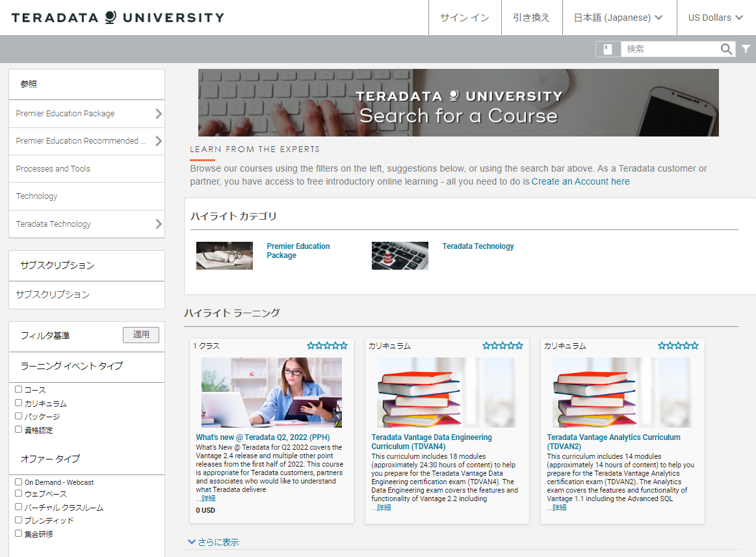The width and height of the screenshot is (756, 557).
Task: Click the Teradata University logo
Action: (x=118, y=18)
